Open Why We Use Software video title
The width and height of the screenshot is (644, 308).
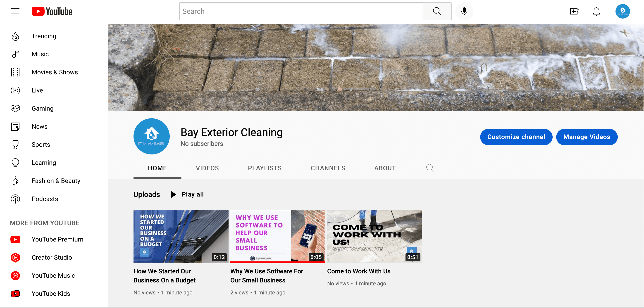click(267, 275)
